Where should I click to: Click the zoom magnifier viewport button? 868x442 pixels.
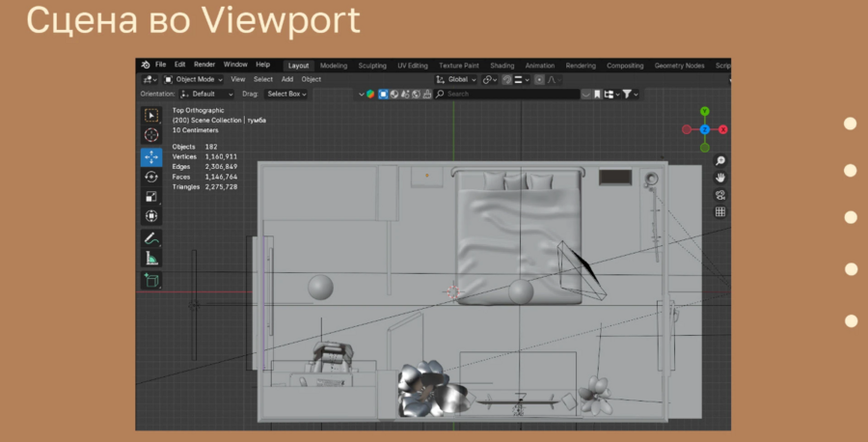pyautogui.click(x=720, y=161)
